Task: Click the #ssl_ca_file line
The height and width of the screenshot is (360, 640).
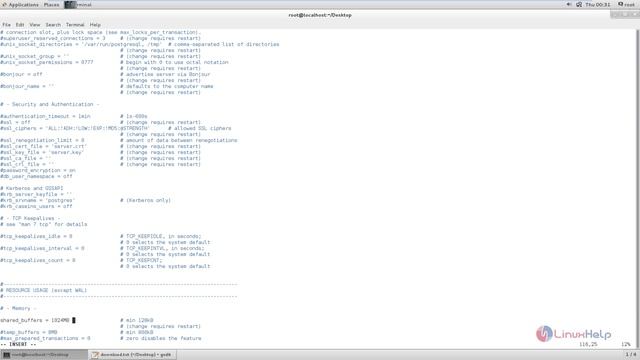Action: click(x=26, y=158)
